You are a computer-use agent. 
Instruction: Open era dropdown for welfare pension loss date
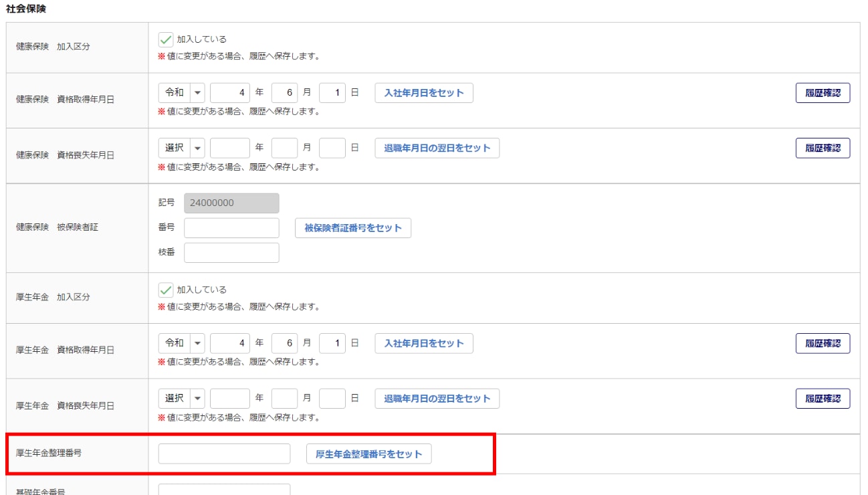click(181, 399)
